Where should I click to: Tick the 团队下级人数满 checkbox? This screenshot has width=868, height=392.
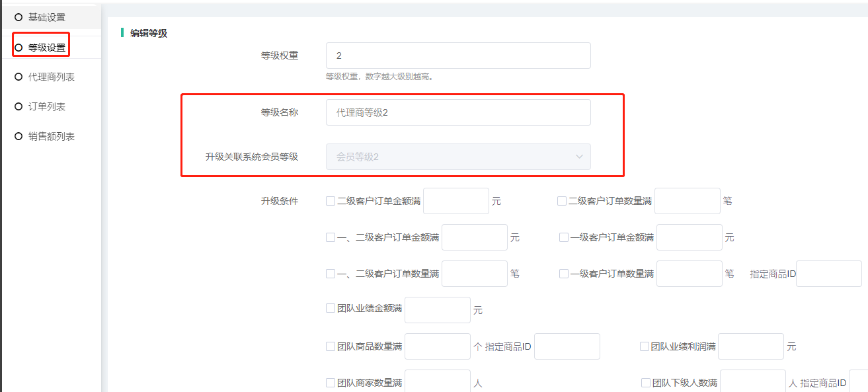(x=646, y=383)
